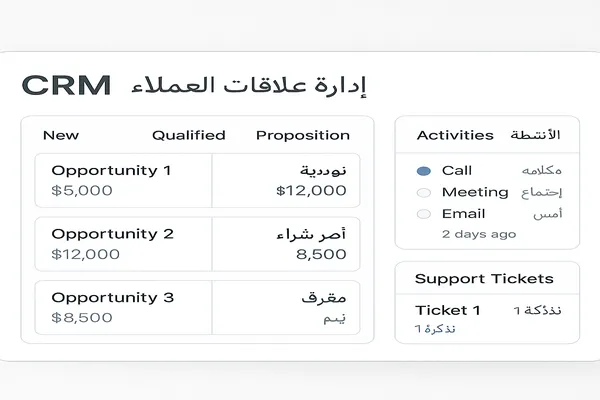
Task: Select the Email activity radio button
Action: coord(423,214)
